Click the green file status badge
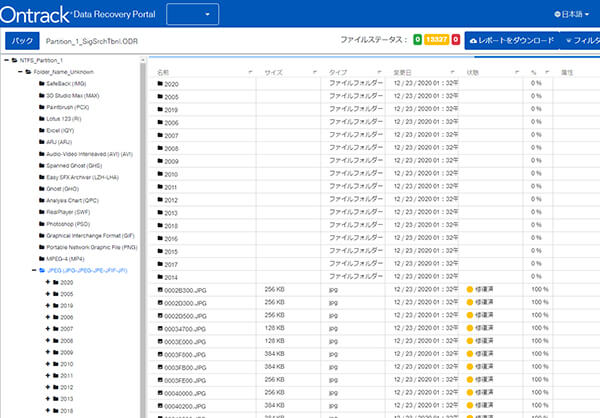This screenshot has width=600, height=418. [x=417, y=39]
